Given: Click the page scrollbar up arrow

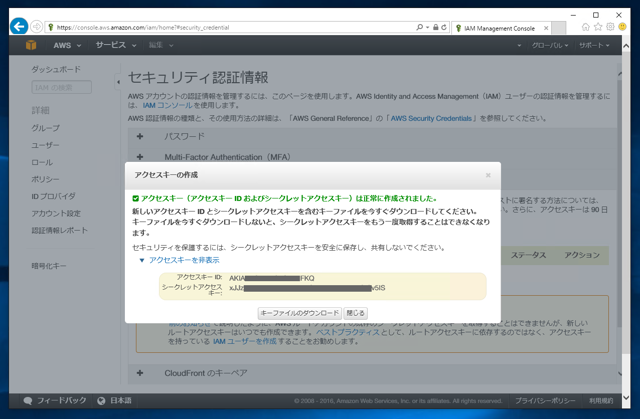Looking at the screenshot, I should pyautogui.click(x=626, y=46).
